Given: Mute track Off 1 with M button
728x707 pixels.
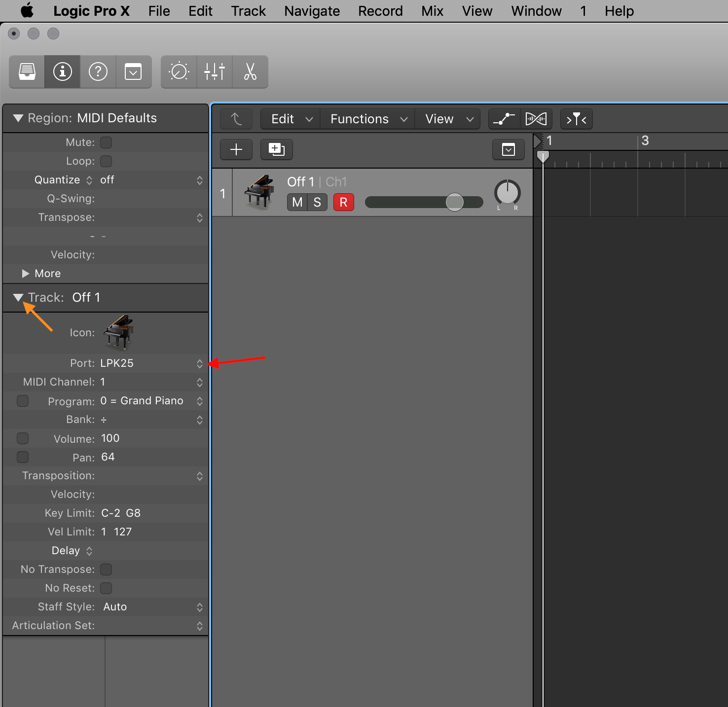Looking at the screenshot, I should (x=297, y=202).
